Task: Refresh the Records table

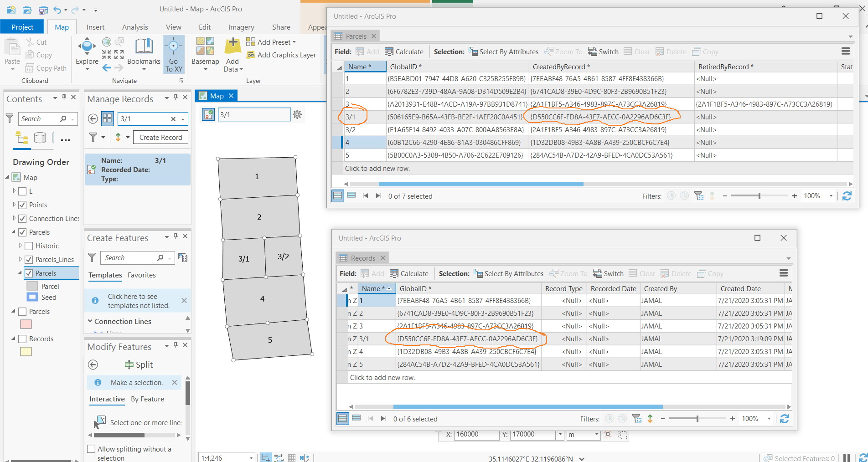Action: (x=785, y=419)
